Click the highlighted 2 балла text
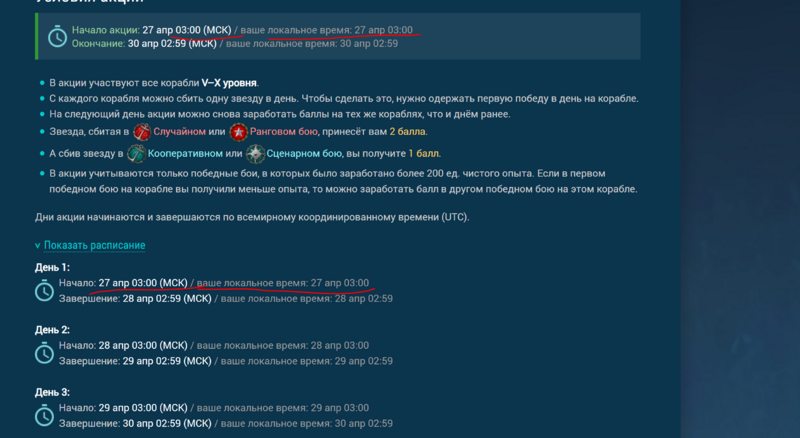The image size is (800, 438). tap(408, 132)
